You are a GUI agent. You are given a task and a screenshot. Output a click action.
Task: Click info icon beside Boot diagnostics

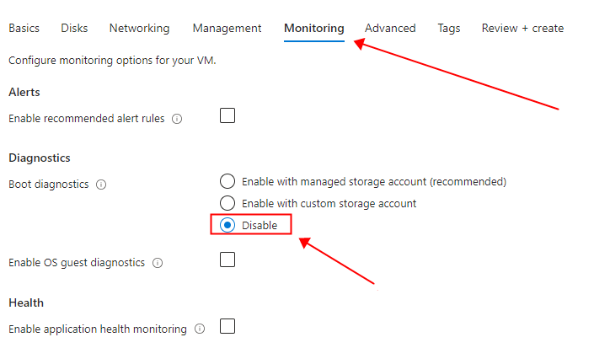point(101,185)
